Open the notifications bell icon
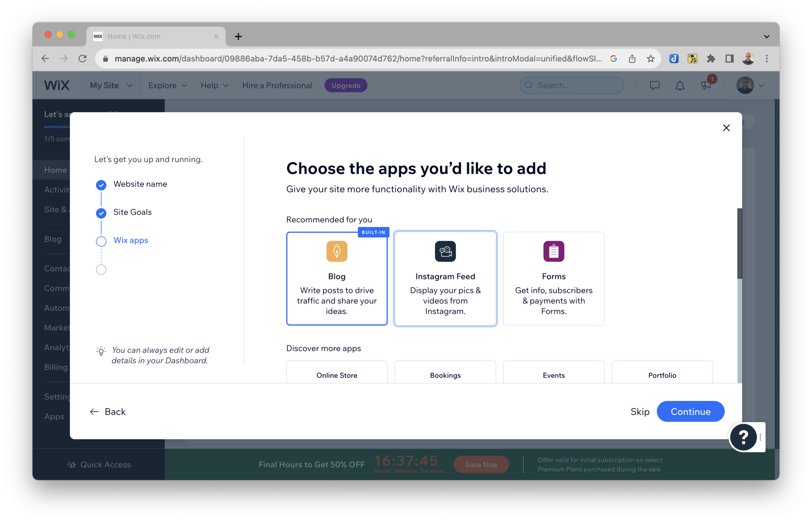This screenshot has width=812, height=523. (680, 85)
